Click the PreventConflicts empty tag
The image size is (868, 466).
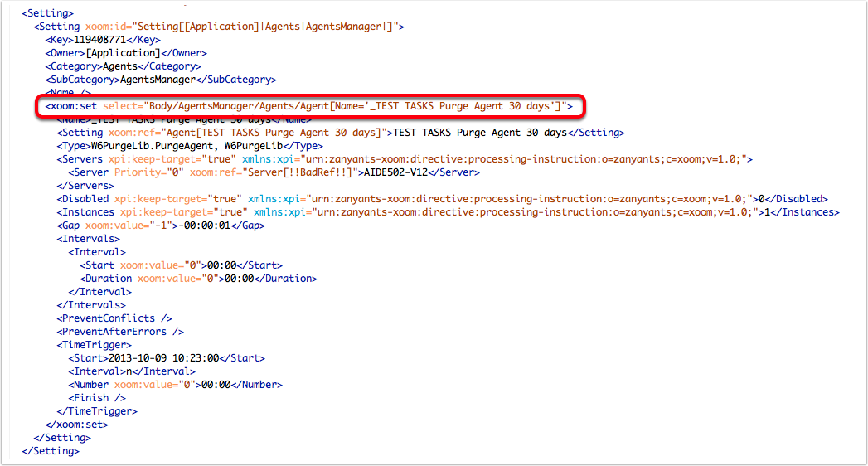[x=114, y=318]
